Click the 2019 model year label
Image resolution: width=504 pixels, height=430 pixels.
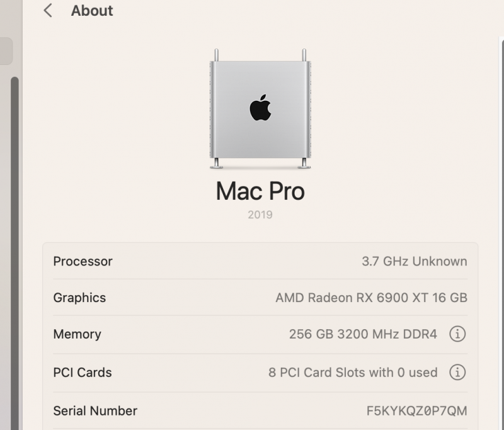[x=260, y=215]
